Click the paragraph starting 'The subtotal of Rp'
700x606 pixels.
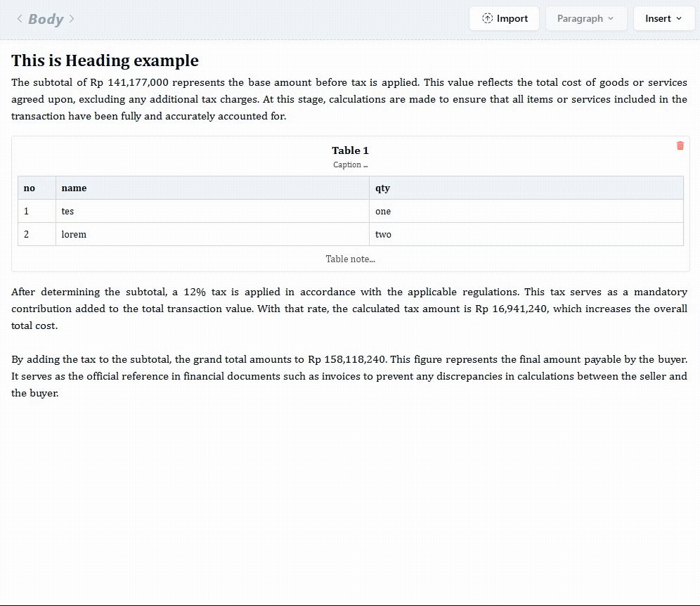pyautogui.click(x=349, y=99)
